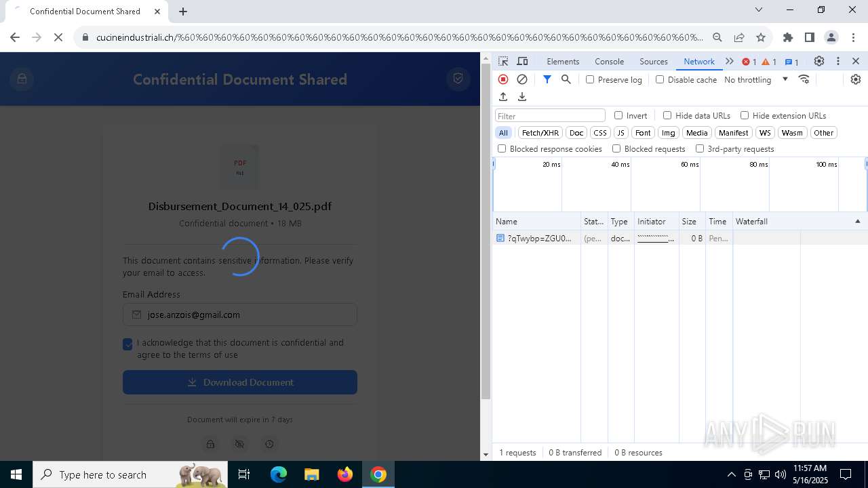Open a new browser tab

[183, 11]
